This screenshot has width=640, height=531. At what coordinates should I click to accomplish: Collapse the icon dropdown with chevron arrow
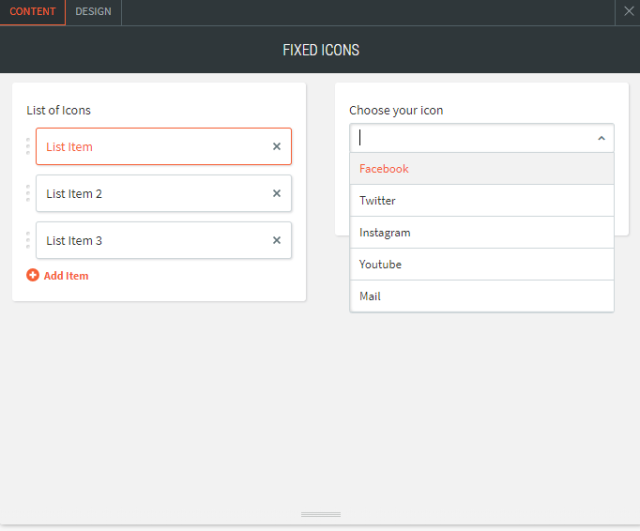601,138
